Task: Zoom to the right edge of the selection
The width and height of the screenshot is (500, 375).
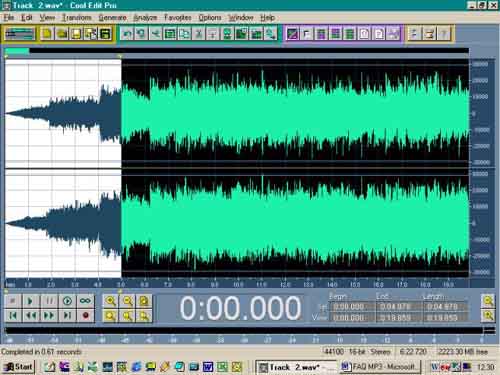Action: click(x=144, y=315)
